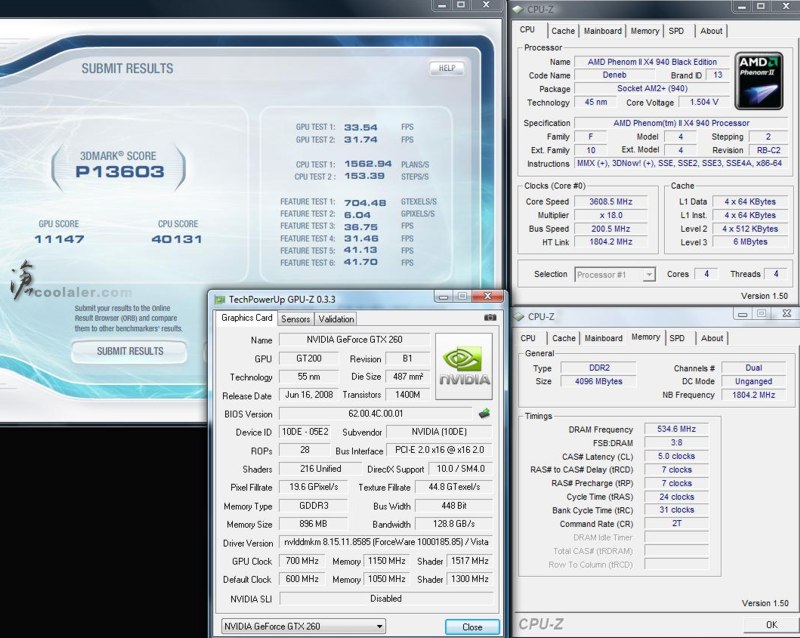Open the SPD tab in the CPU-Z timings window

point(677,338)
